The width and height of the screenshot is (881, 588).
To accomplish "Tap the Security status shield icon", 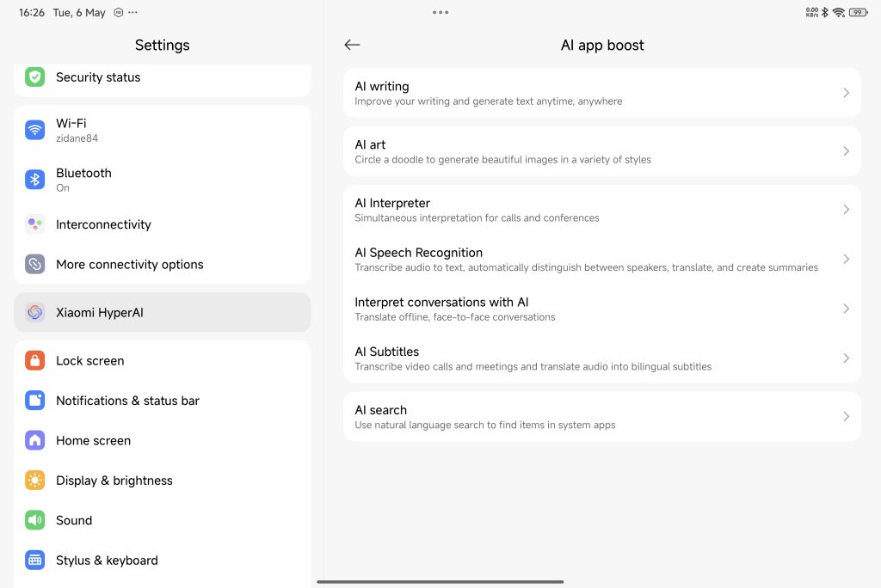I will pyautogui.click(x=34, y=77).
